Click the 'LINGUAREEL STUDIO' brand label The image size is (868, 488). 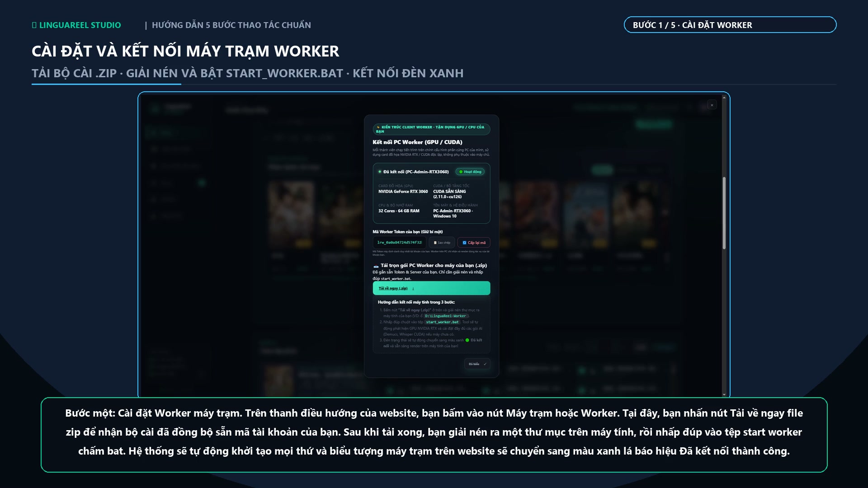coord(76,25)
